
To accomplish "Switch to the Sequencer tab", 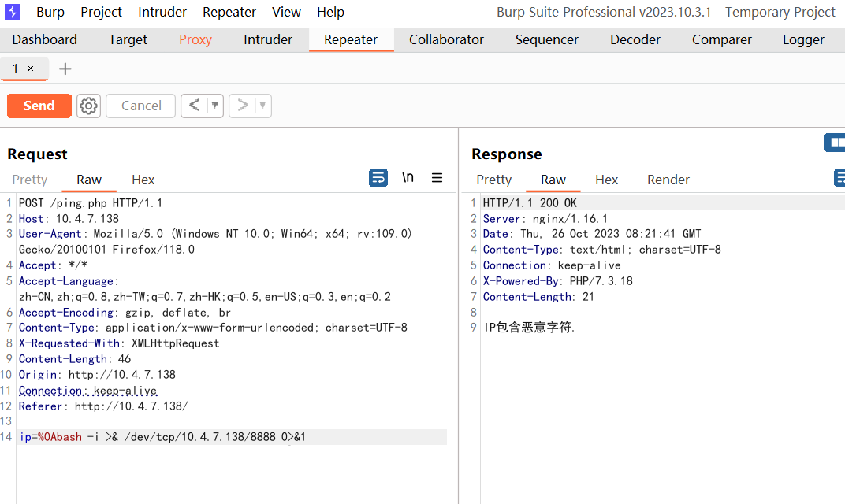I will coord(546,39).
